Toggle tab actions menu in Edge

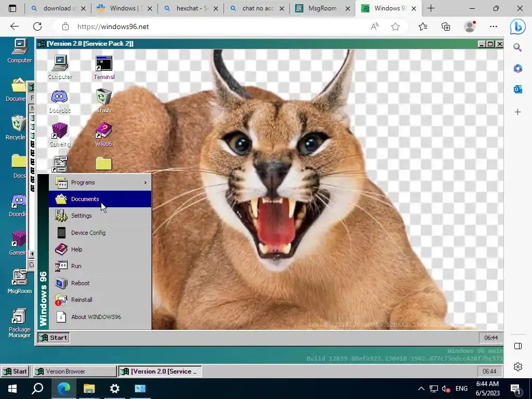[12, 8]
